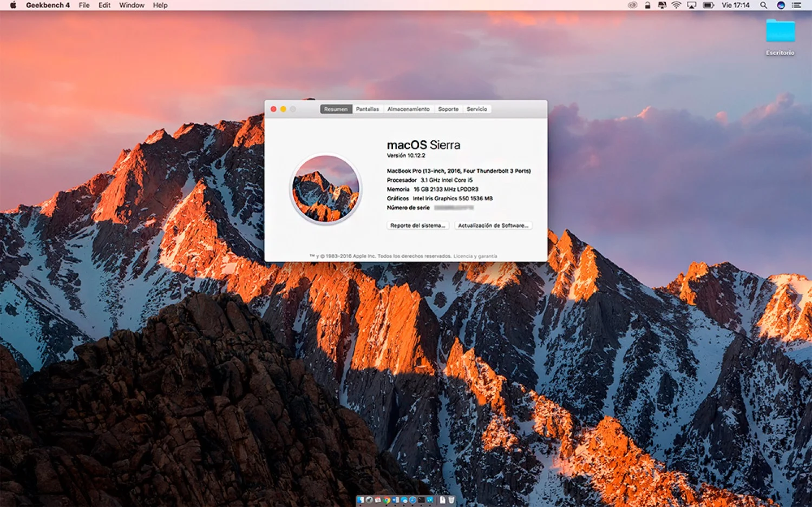Click the clock showing Vie 17:14
Viewport: 812px width, 507px height.
tap(735, 5)
